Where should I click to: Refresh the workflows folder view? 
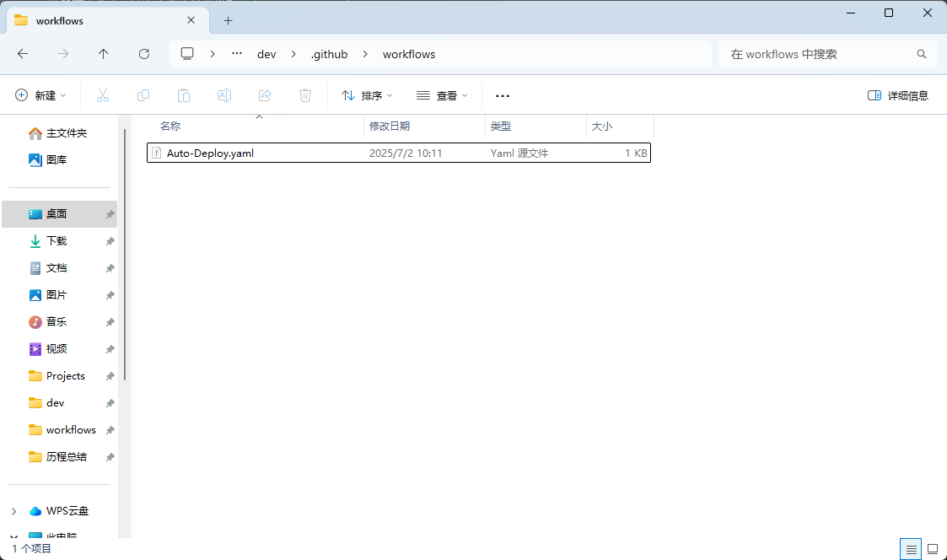pos(143,53)
